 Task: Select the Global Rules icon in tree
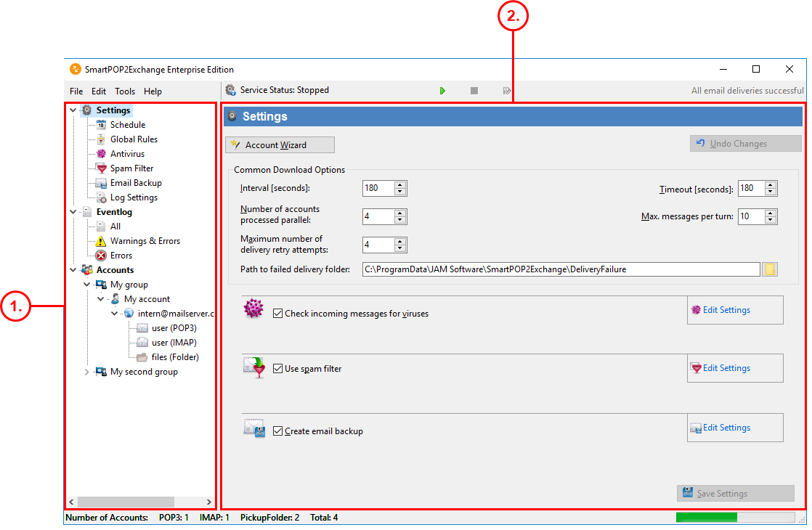pos(102,139)
